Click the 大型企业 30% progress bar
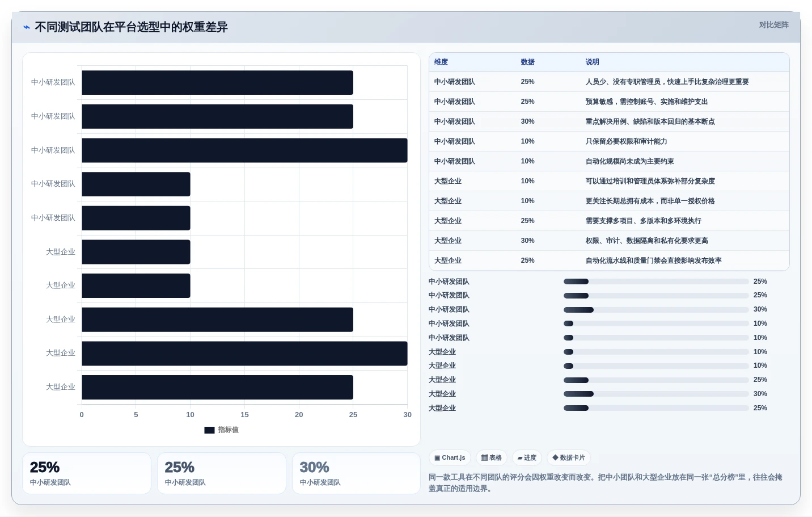 [x=656, y=394]
